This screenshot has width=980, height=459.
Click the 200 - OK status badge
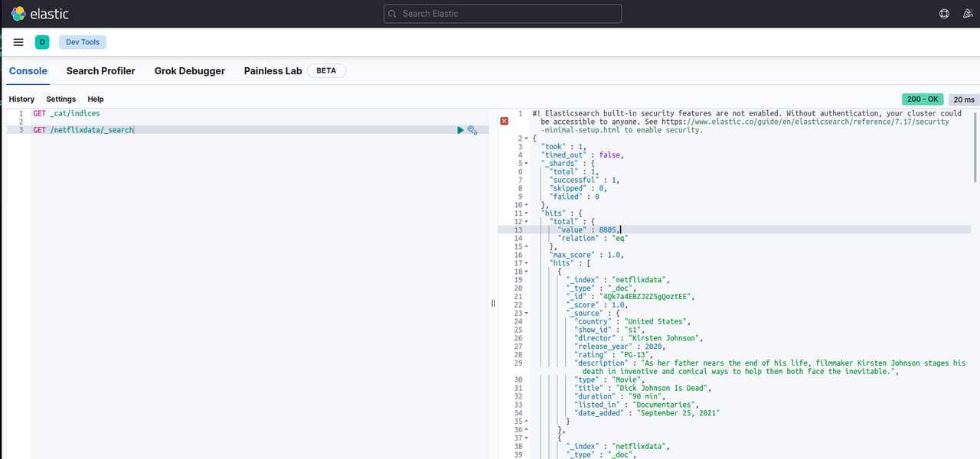click(x=923, y=99)
